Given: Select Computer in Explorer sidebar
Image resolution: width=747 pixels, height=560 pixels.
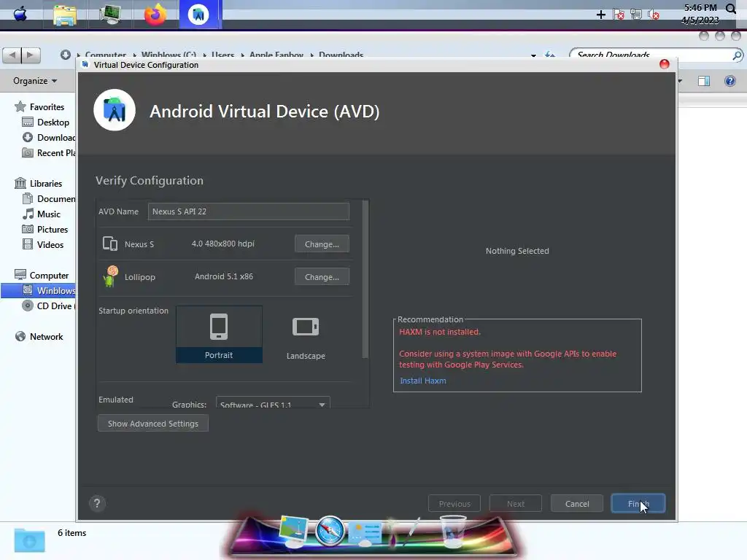Looking at the screenshot, I should coord(49,275).
